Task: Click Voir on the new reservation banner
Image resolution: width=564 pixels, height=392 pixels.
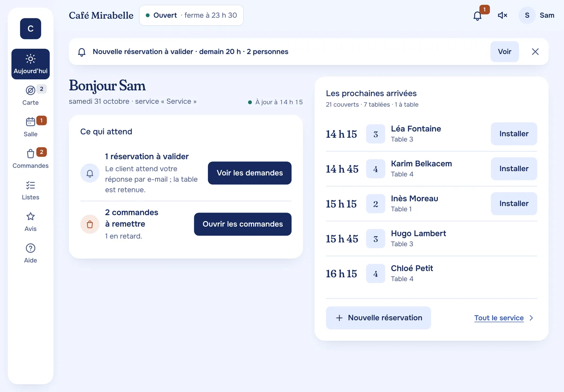Action: [504, 51]
